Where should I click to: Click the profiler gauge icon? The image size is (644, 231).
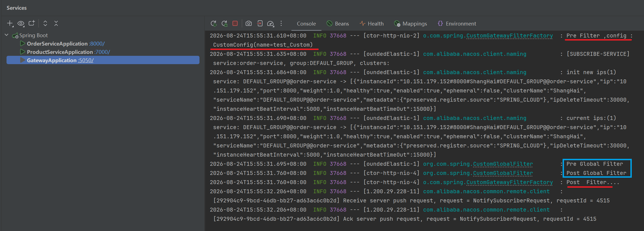click(x=271, y=24)
